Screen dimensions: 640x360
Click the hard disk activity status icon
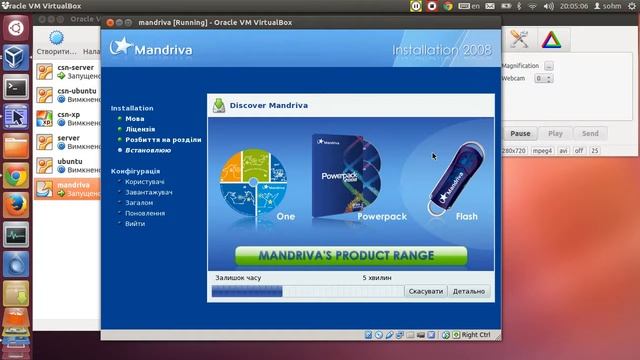pyautogui.click(x=368, y=335)
